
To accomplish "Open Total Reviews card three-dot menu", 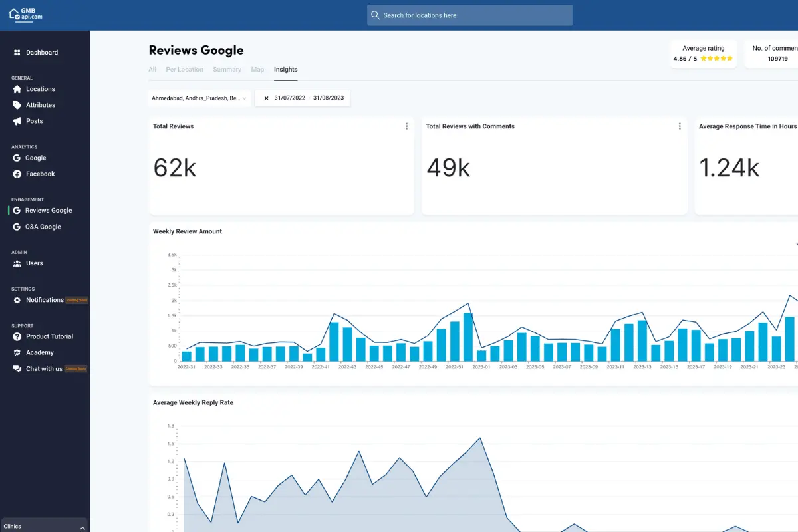I will (407, 126).
